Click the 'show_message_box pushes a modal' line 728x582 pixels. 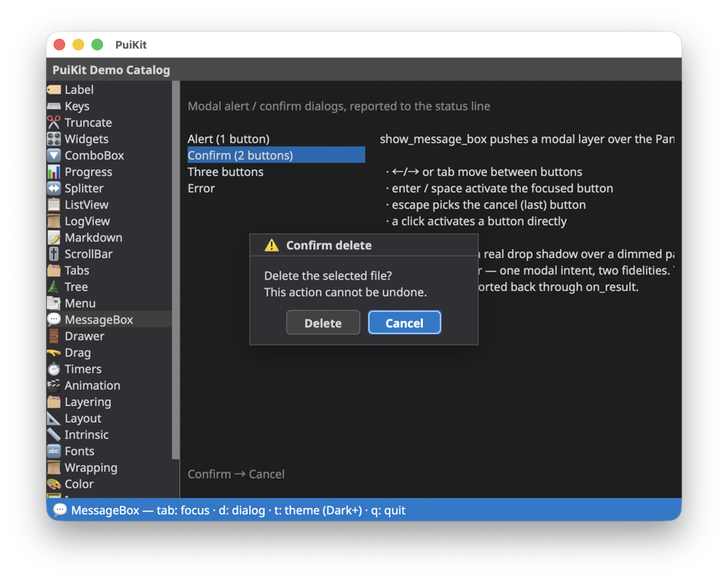527,139
